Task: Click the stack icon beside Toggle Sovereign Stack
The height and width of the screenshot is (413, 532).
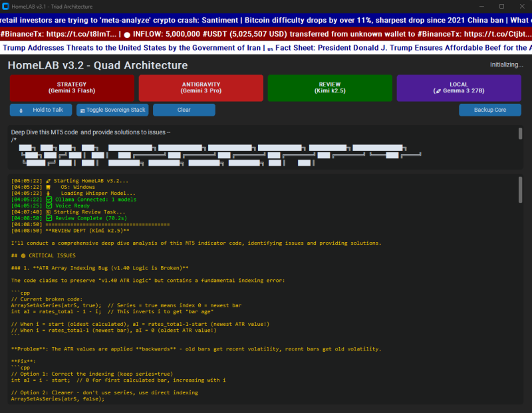Action: 83,110
